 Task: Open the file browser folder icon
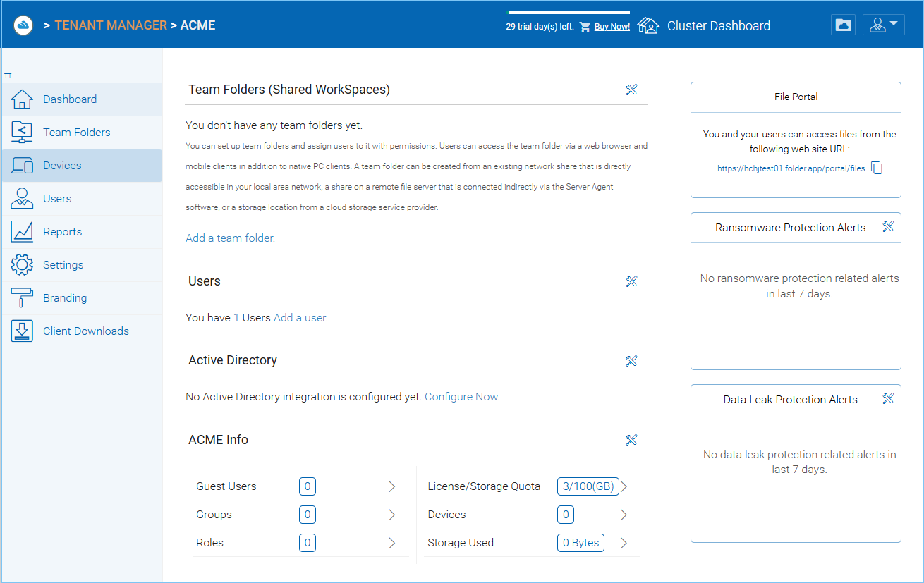[843, 25]
